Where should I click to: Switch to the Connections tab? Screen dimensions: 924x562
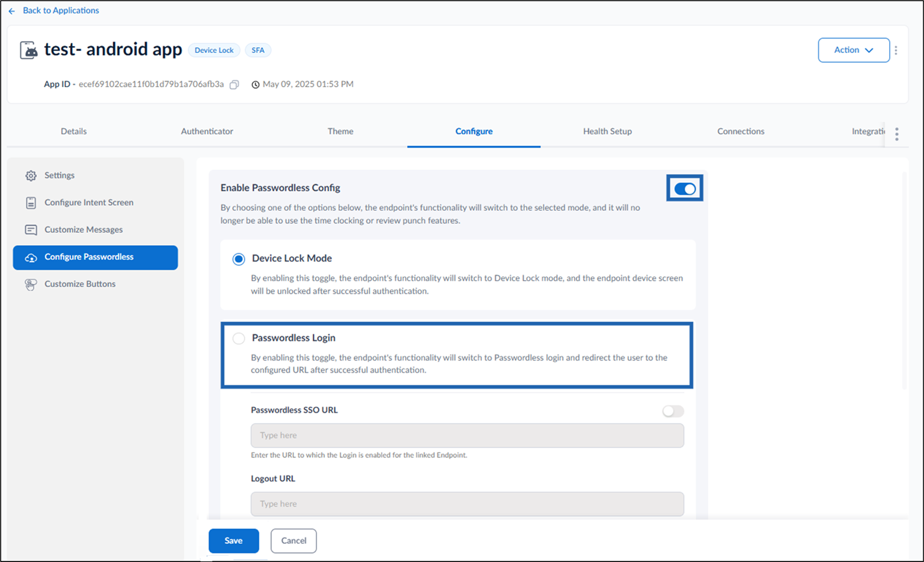pos(741,131)
